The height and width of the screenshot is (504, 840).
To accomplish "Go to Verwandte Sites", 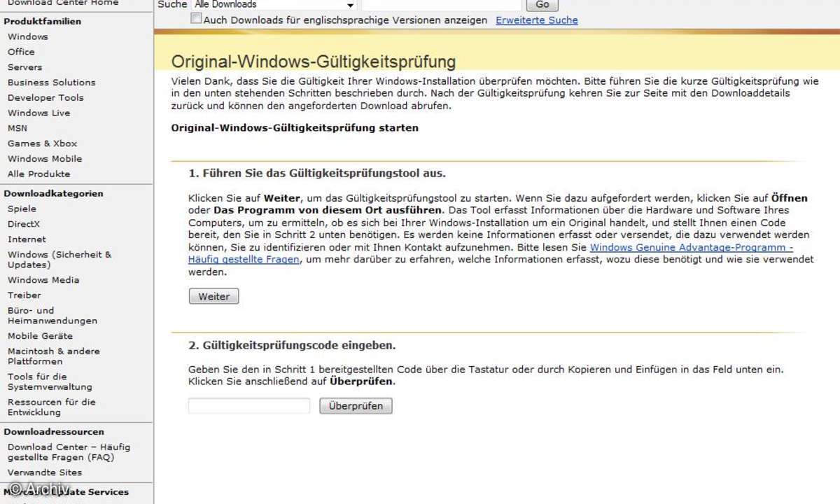I will [x=45, y=473].
